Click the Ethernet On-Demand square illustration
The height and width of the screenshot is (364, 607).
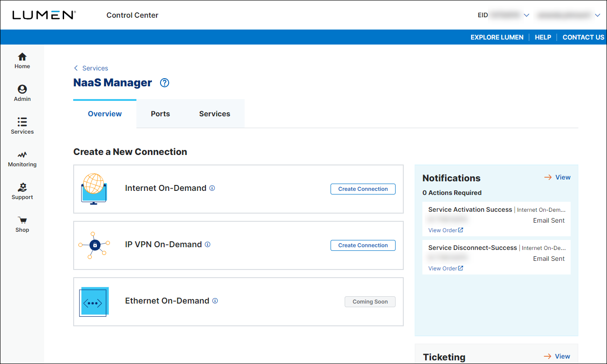tap(94, 302)
